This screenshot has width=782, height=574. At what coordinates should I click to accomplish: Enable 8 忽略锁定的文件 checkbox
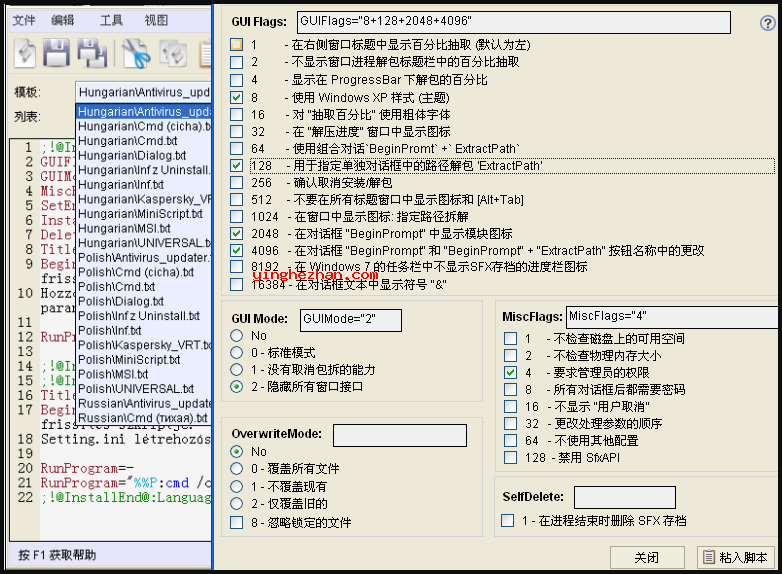[236, 523]
